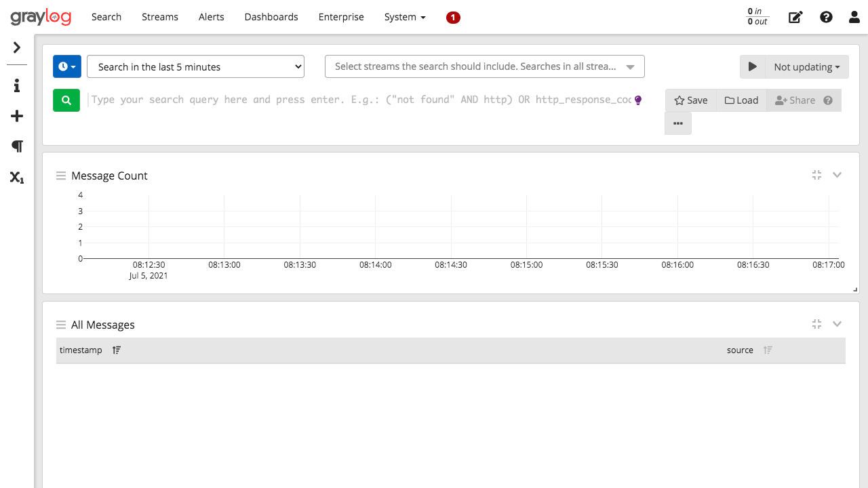Open the 'Not updating' interval dropdown
This screenshot has height=488, width=868.
(807, 66)
